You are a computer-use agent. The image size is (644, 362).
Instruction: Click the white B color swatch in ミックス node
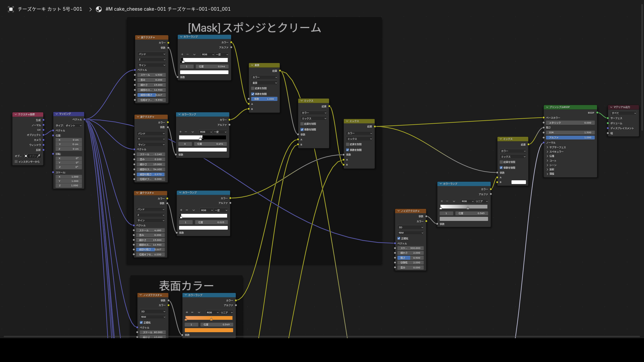(519, 182)
